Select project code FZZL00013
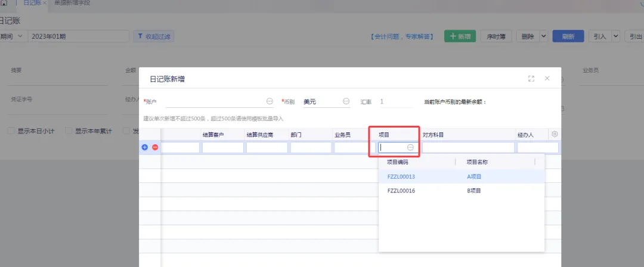 click(x=401, y=176)
